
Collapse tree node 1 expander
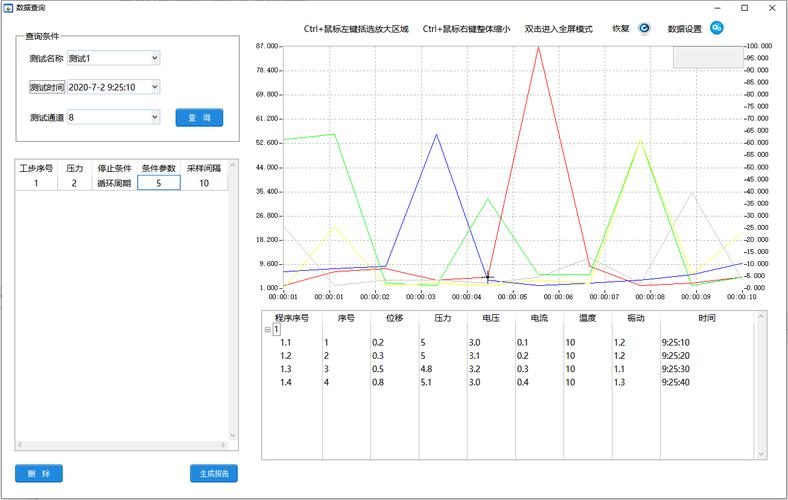click(267, 330)
